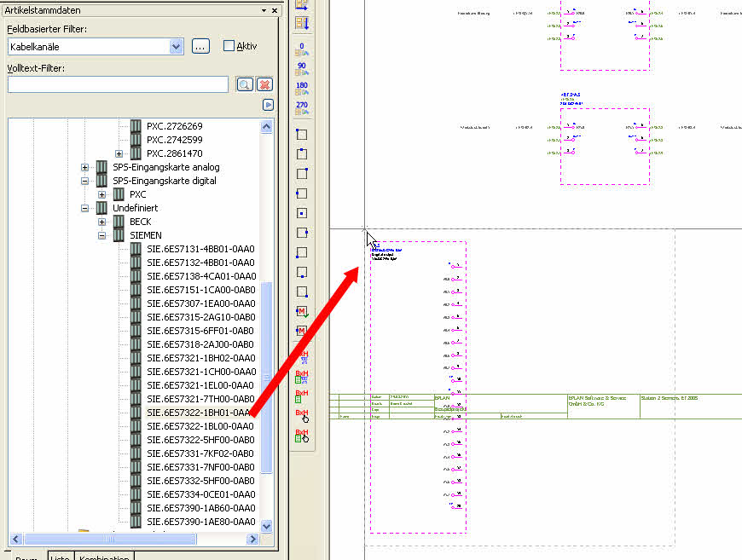This screenshot has width=742, height=560.
Task: Select article SIE.6ES7131-4BB01-0AA0
Action: click(200, 249)
